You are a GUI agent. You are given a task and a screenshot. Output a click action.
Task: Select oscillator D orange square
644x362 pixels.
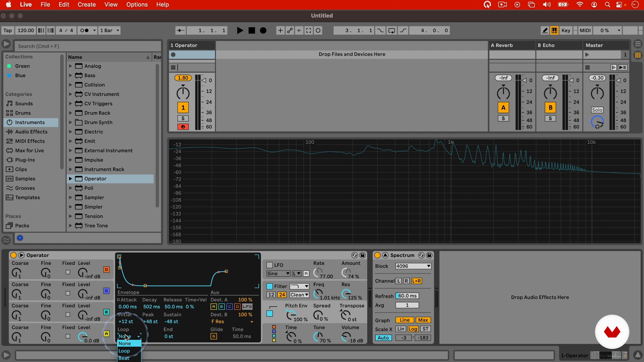click(106, 269)
